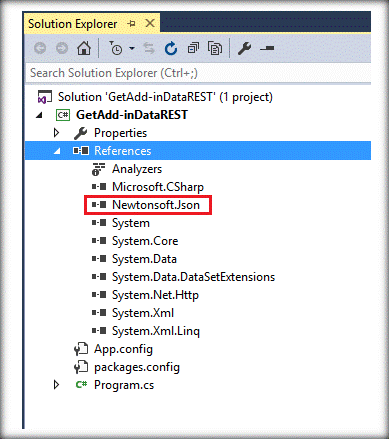Screen dimensions: 389x439
Task: Click the reference icon beside System
Action: (99, 223)
